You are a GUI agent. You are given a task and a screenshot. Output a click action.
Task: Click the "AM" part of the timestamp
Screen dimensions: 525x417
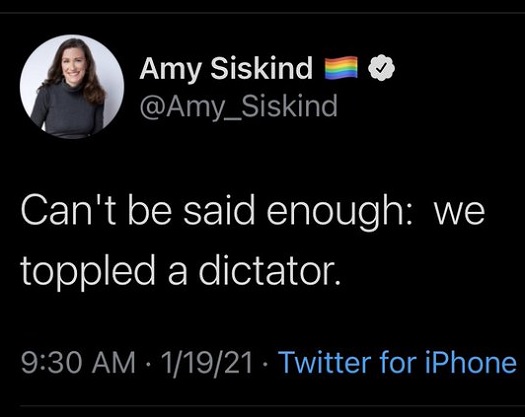114,362
